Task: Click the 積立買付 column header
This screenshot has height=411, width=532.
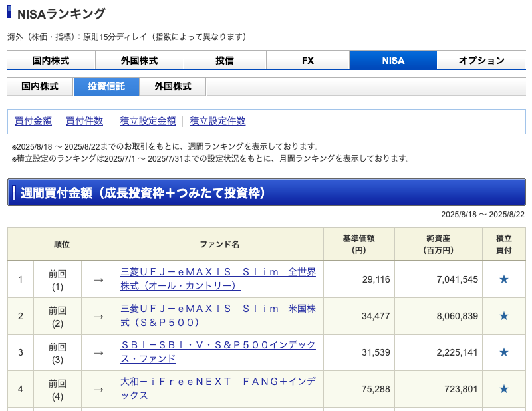Action: (504, 244)
